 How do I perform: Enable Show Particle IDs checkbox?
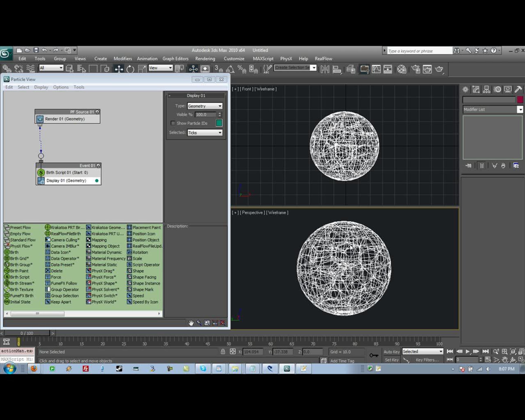point(173,123)
